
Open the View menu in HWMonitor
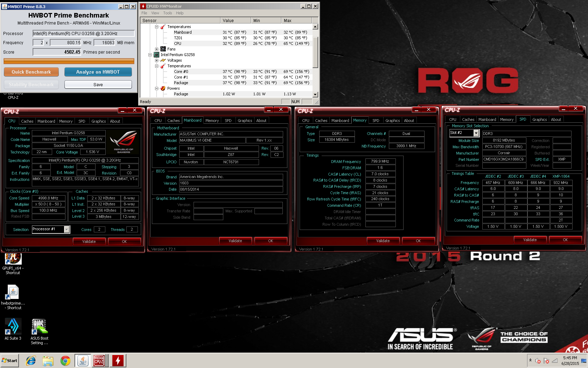click(155, 13)
